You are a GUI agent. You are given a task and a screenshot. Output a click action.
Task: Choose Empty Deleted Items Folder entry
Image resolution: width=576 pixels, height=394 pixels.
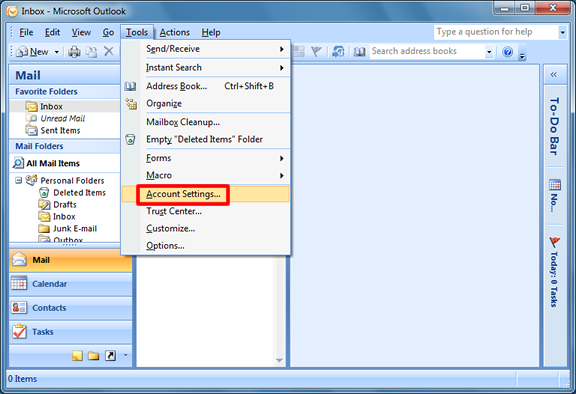point(206,139)
